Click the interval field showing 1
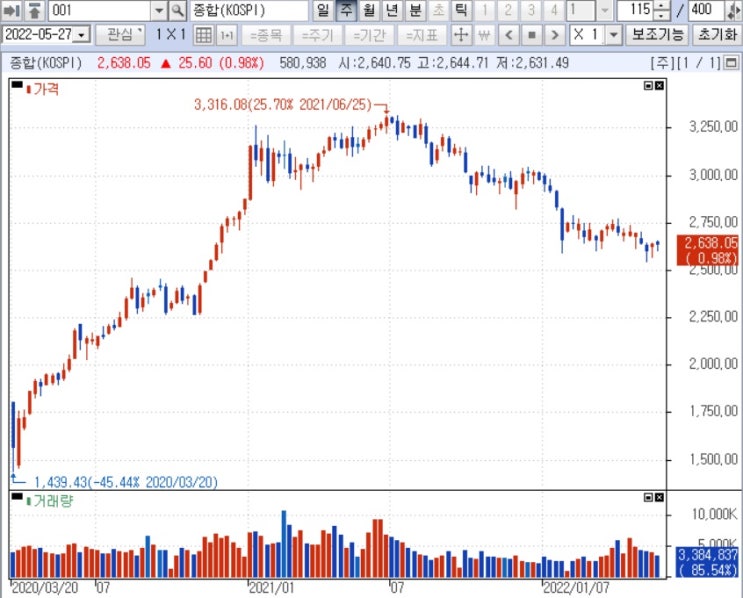743x598 pixels. pos(581,10)
